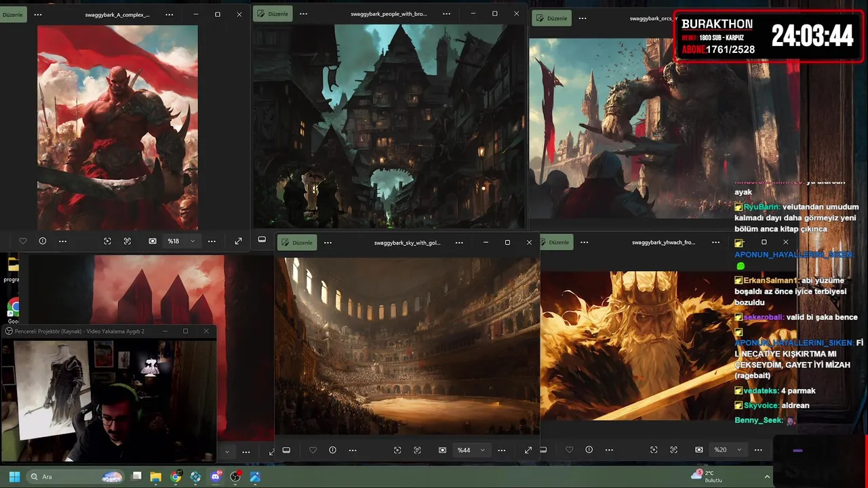Click the scan text icon beside %44 zoom
This screenshot has width=868, height=488.
[417, 450]
